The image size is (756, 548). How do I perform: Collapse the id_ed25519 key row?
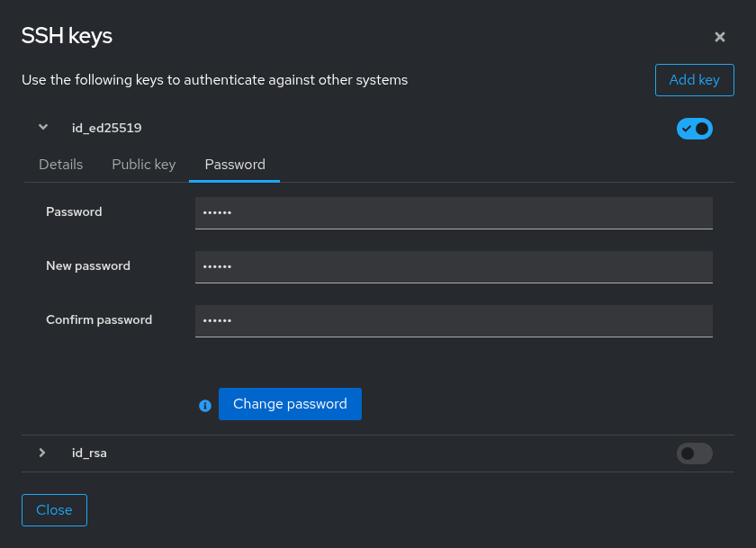[x=43, y=127]
